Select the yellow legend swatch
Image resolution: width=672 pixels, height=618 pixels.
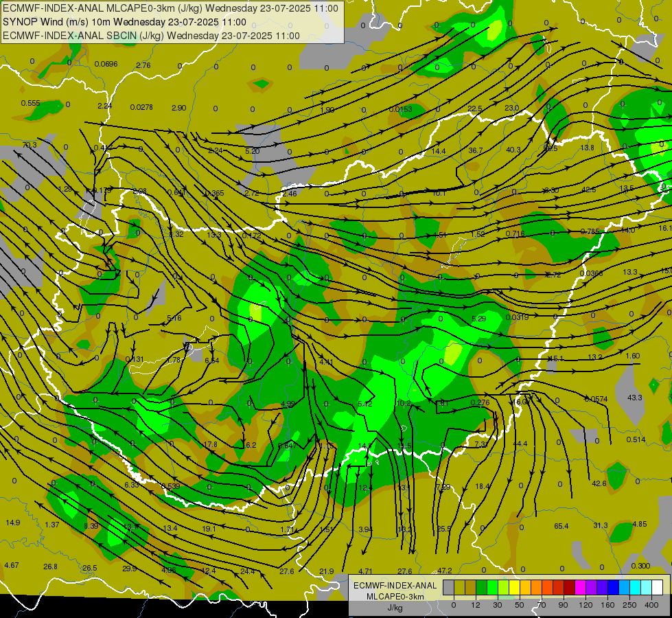pyautogui.click(x=515, y=587)
